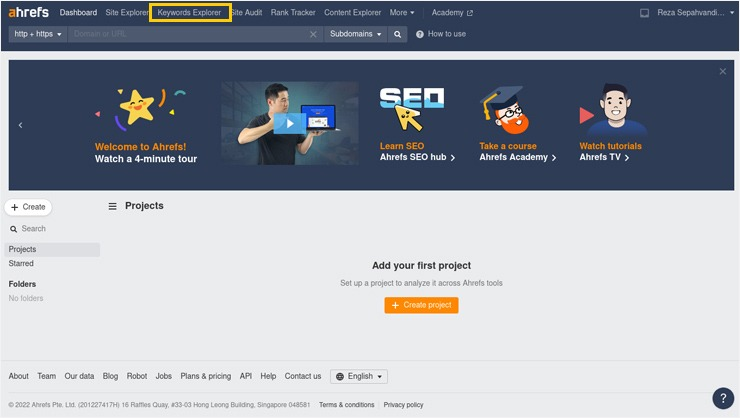Open the Robot footer link
Image resolution: width=740 pixels, height=418 pixels.
click(137, 376)
